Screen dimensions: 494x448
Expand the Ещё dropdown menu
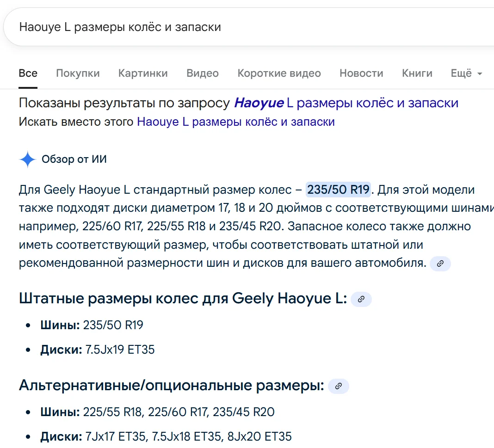466,73
